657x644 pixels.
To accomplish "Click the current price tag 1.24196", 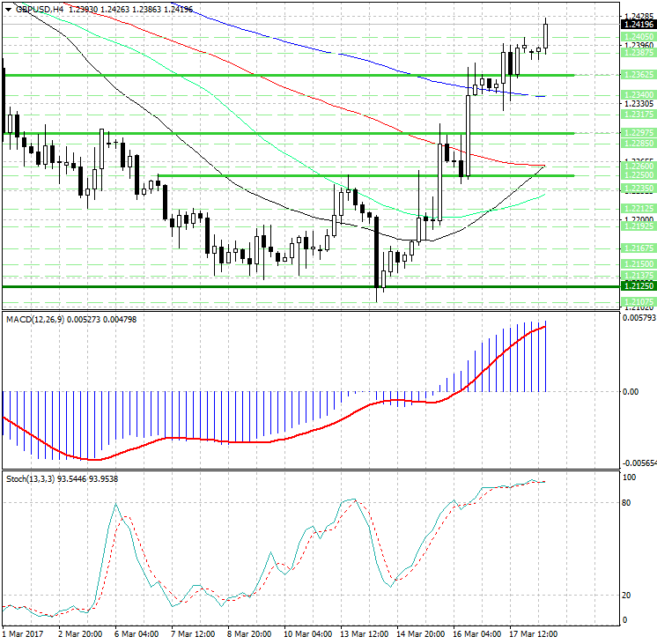I will pos(637,26).
